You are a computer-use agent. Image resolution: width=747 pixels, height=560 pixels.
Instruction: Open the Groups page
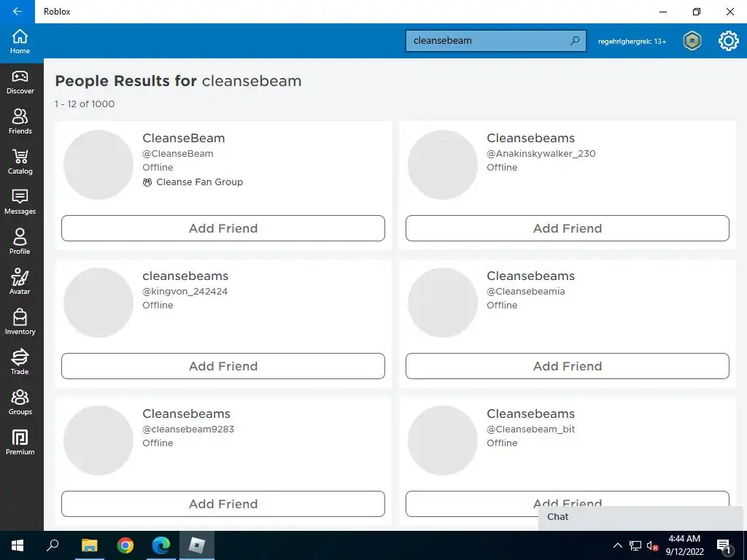point(20,402)
